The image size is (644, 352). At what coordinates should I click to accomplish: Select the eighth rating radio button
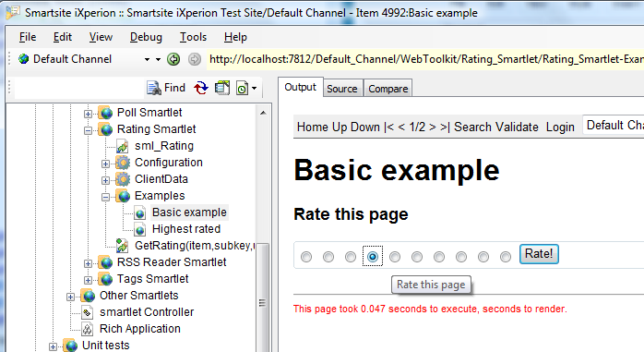(x=461, y=257)
